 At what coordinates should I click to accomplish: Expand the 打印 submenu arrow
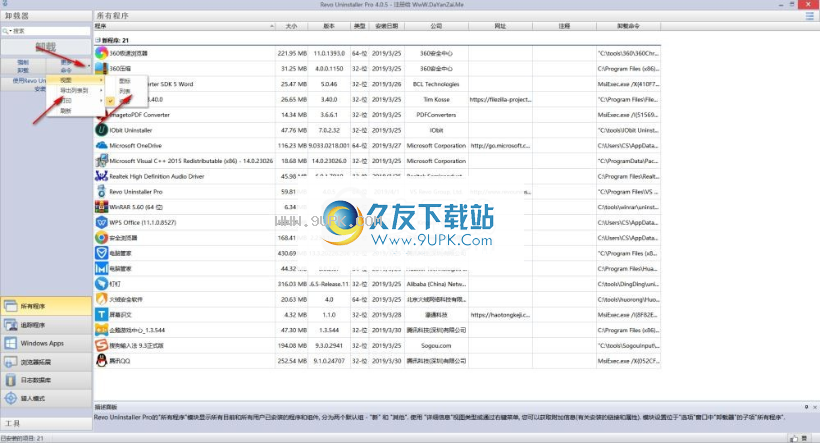coord(101,100)
